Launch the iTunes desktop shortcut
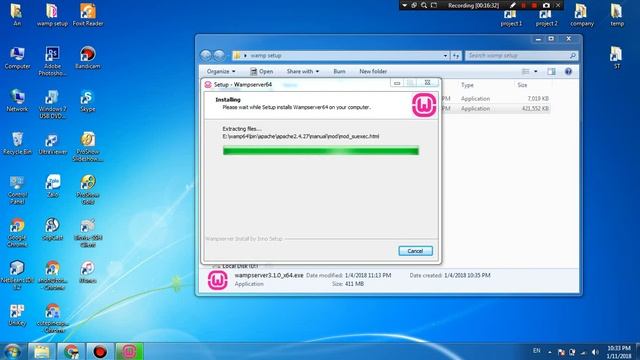 [88, 272]
